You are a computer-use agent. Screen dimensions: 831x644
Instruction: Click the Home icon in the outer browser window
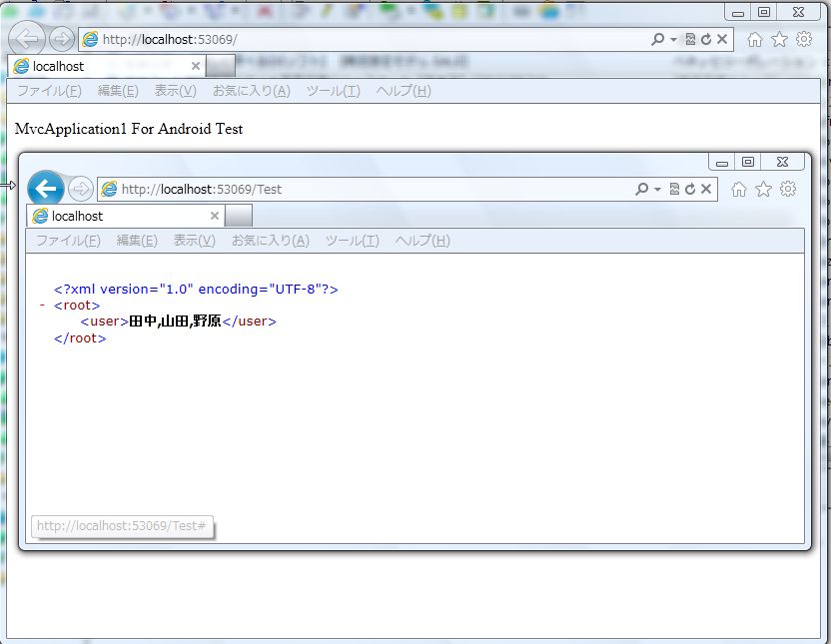[755, 40]
